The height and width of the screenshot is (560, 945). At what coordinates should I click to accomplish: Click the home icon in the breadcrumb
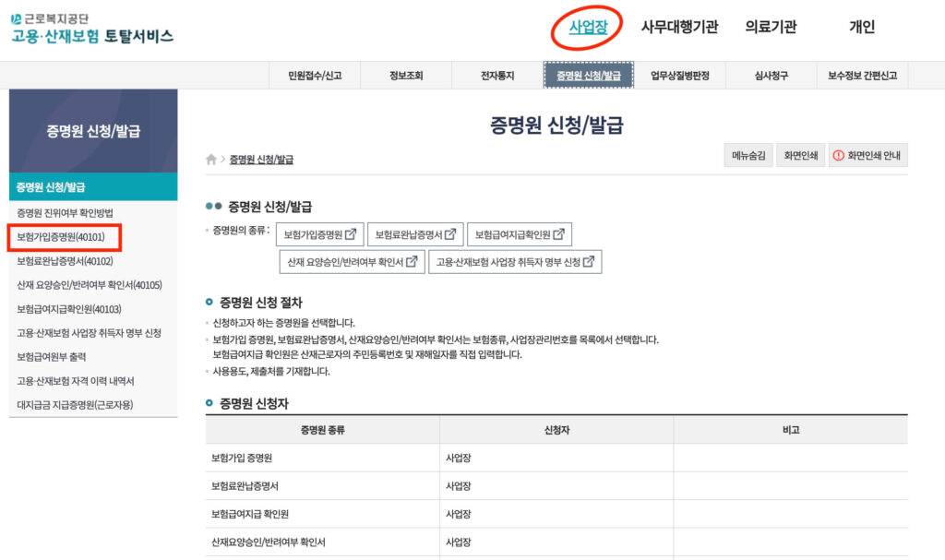(x=211, y=160)
